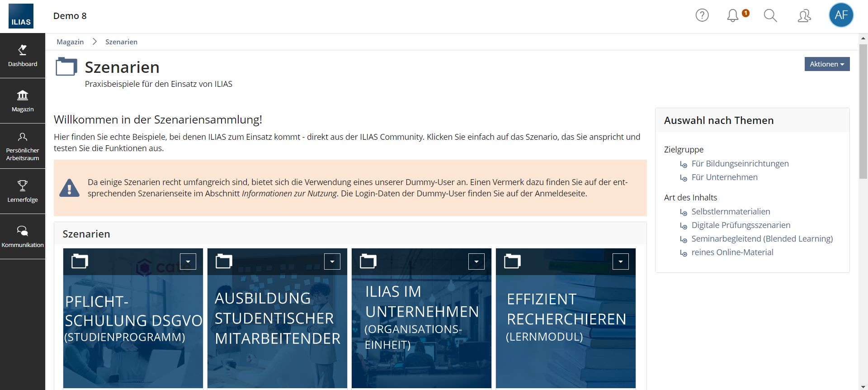The width and height of the screenshot is (868, 390).
Task: Click taxonomy icon beside Für Unternehmen
Action: click(x=684, y=178)
